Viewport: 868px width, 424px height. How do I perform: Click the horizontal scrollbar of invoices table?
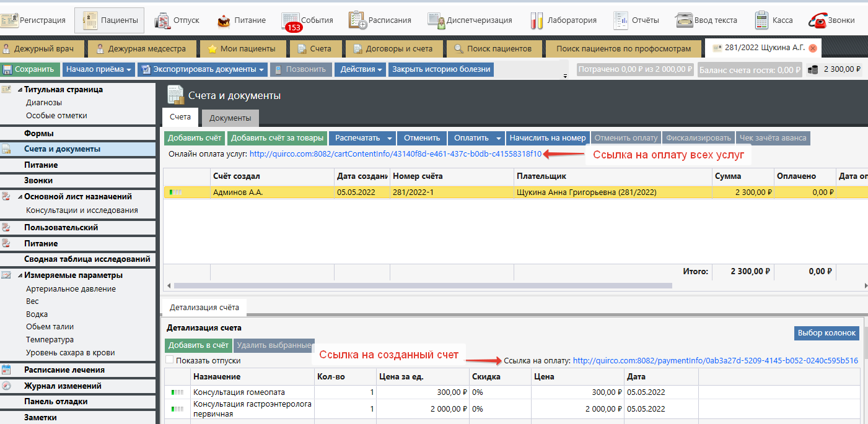[x=423, y=286]
